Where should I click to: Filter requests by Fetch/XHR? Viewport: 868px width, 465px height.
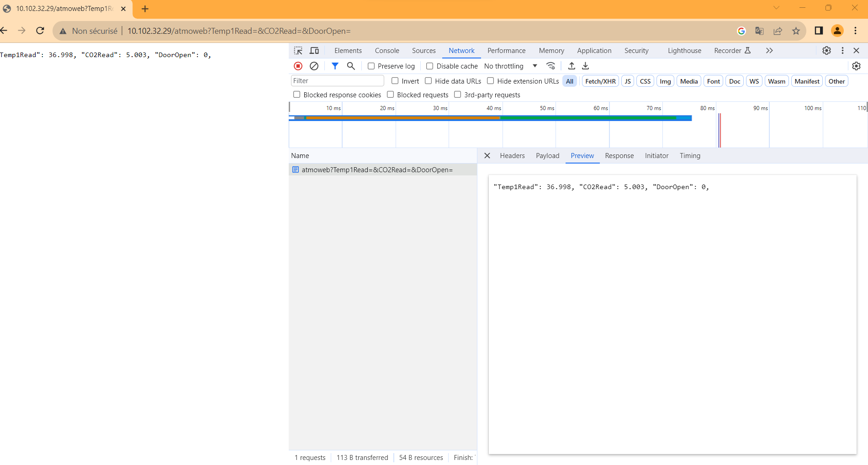point(600,81)
